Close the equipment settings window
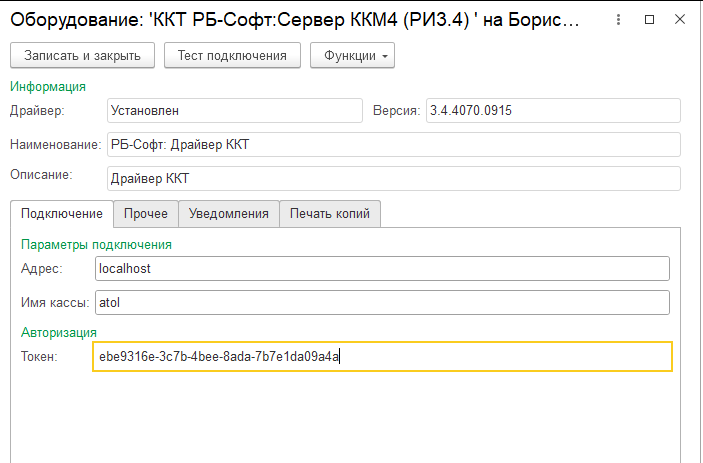Screen dimensions: 703x463 click(680, 19)
